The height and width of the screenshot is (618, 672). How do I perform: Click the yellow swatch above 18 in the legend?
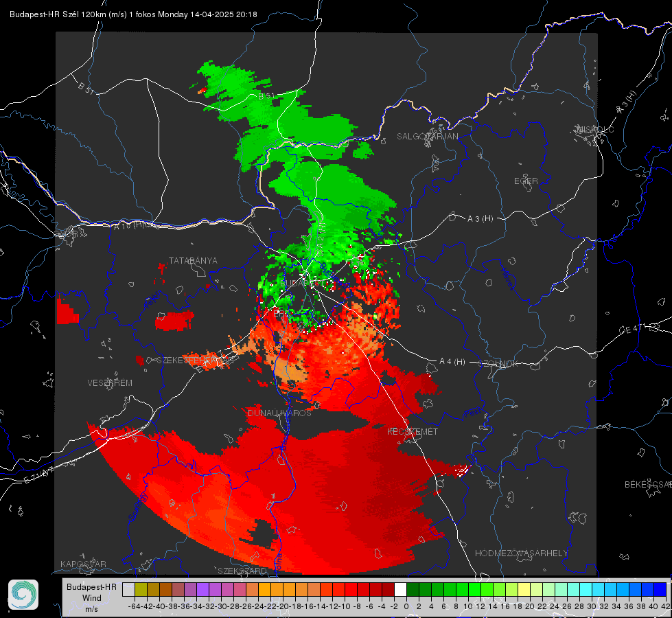(524, 589)
